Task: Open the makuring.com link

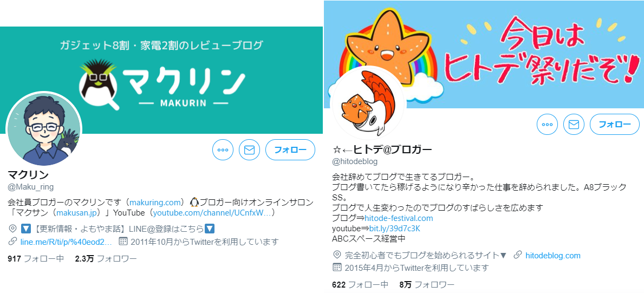Action: (155, 202)
